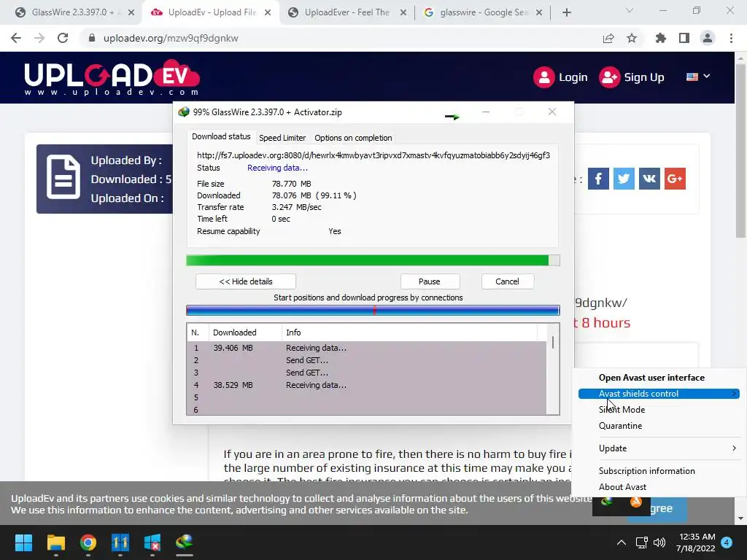Switch to glasswire Google Search tab
The height and width of the screenshot is (560, 747).
coord(483,12)
